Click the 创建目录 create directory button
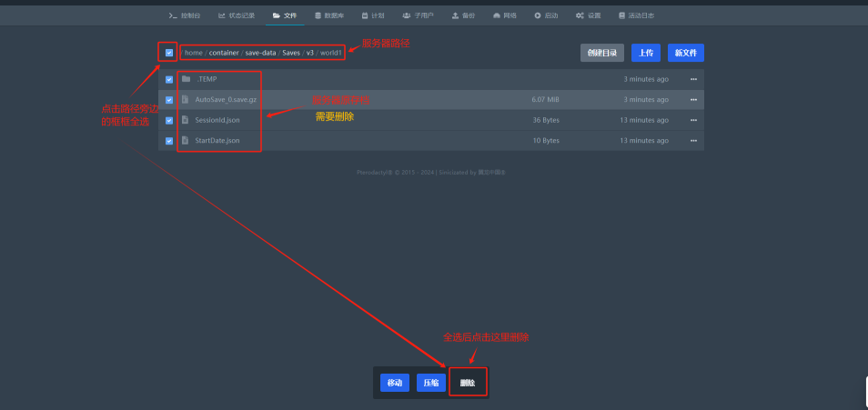This screenshot has height=410, width=868. click(602, 53)
